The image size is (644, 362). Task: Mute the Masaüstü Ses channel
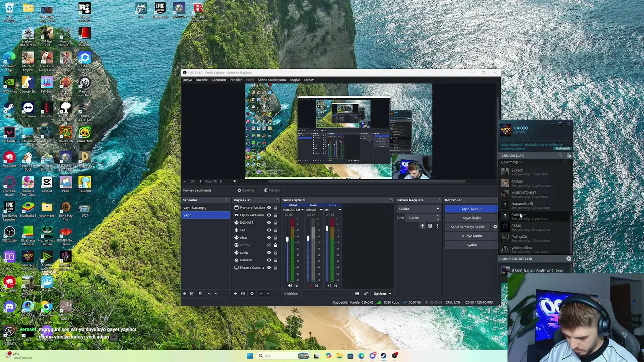coord(290,285)
